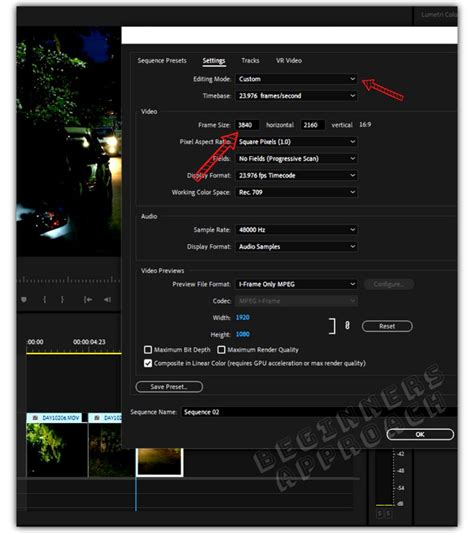Click the Go to In point icon

[x=88, y=299]
